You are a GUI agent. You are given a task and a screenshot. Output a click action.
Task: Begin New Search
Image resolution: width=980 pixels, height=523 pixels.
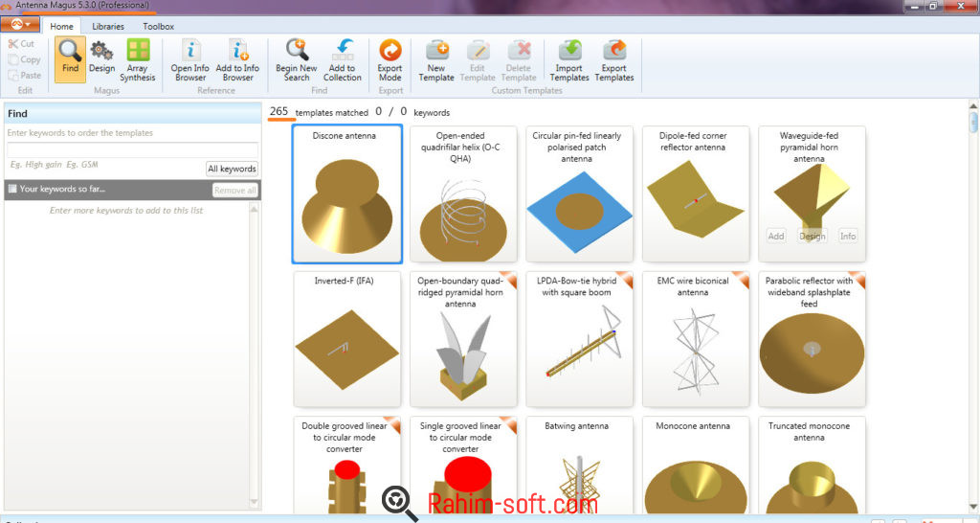(297, 60)
